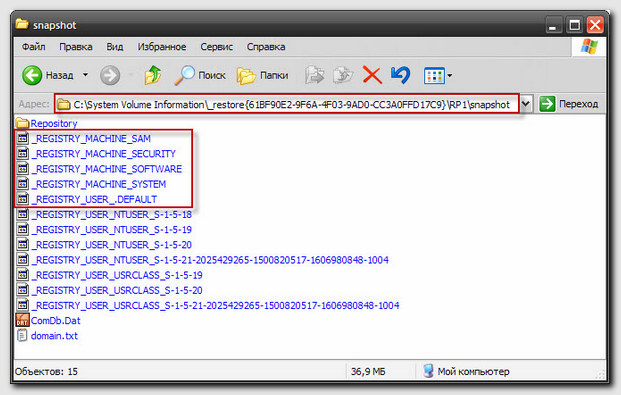The image size is (621, 395).
Task: Minimize the snapshot window
Action: [x=554, y=25]
